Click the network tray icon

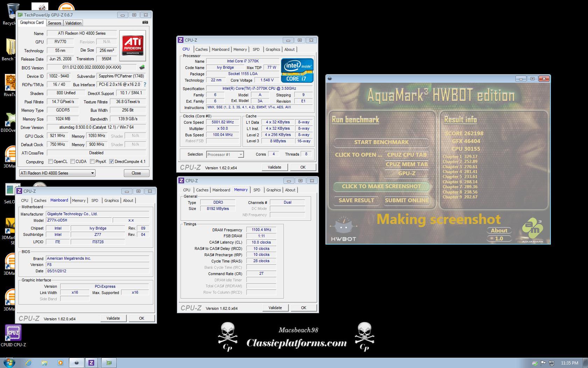552,363
